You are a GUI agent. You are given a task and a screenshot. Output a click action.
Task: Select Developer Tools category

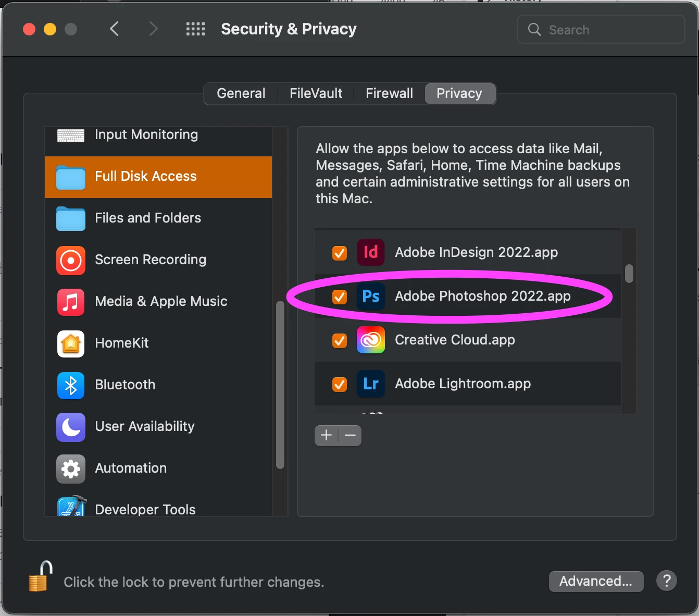pos(158,503)
